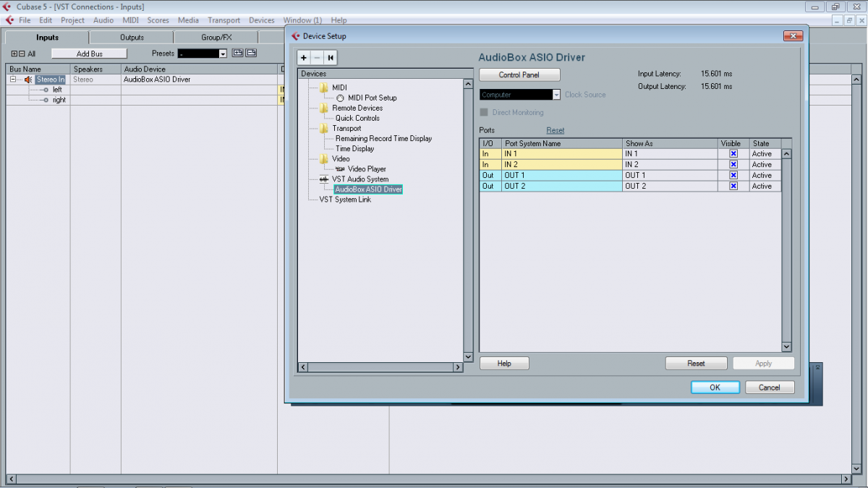
Task: Click the Devices tree scroll up arrow
Action: [468, 84]
